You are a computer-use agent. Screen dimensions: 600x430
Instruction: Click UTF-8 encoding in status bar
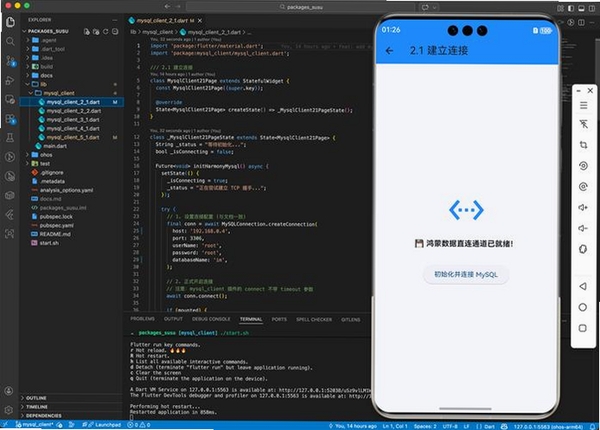[450, 426]
